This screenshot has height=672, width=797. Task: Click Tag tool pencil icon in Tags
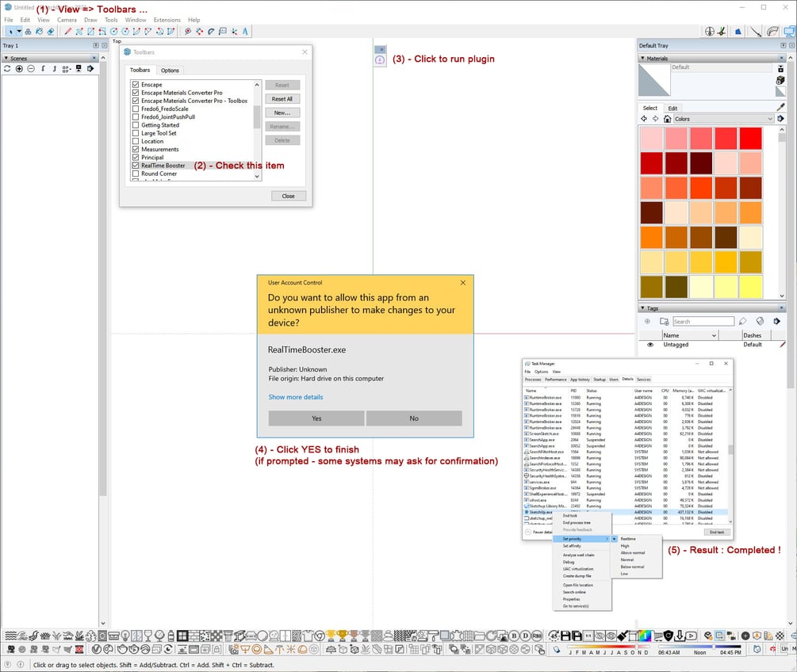[x=742, y=321]
